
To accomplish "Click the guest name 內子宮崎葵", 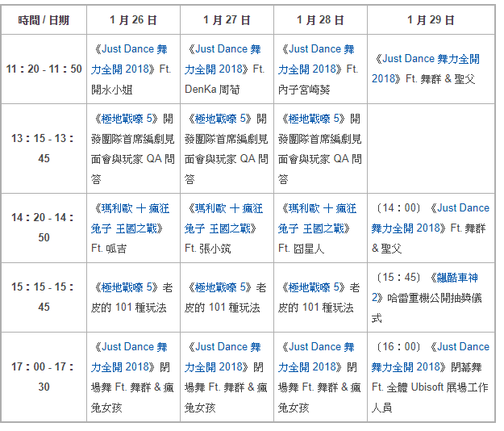I will [304, 90].
